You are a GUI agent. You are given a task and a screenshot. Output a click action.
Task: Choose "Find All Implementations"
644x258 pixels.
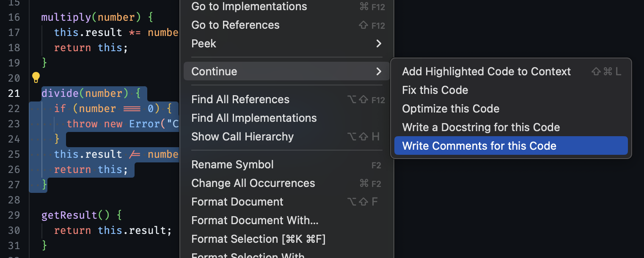click(254, 118)
